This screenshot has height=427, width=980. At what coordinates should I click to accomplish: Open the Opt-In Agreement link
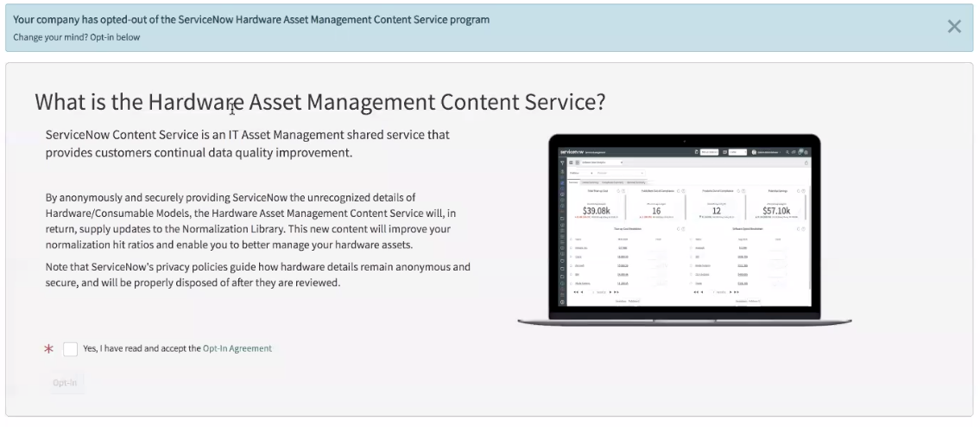(x=237, y=348)
